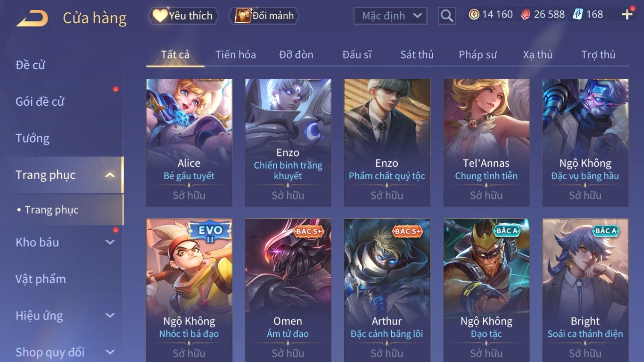Open the search magnifier icon

point(447,16)
